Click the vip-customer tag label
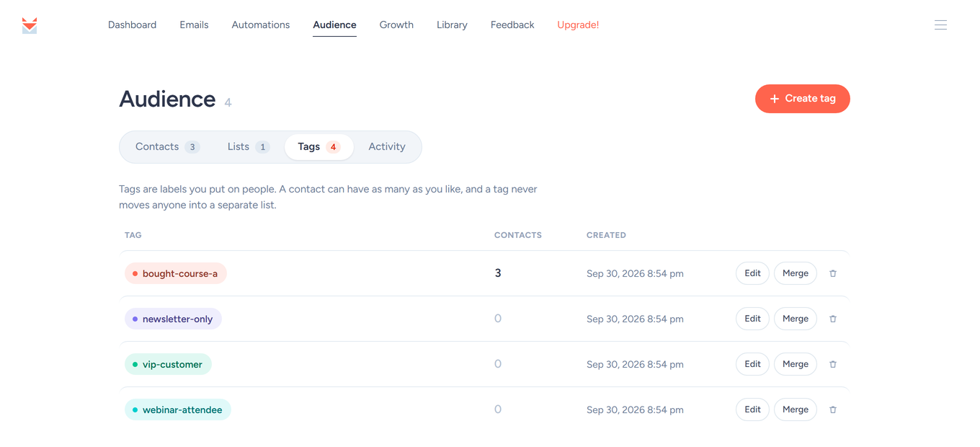 (x=168, y=364)
